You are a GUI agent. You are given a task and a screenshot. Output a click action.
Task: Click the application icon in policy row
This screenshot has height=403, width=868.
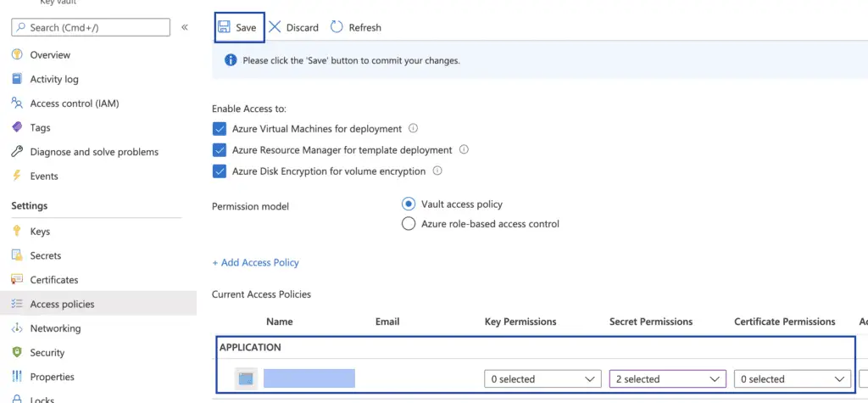click(246, 378)
